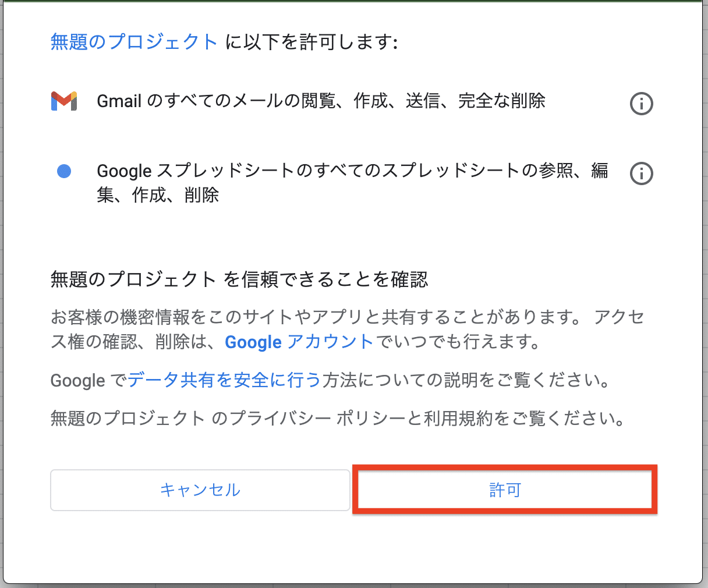Open the blue 無題のプロジェクト link at top

click(134, 42)
